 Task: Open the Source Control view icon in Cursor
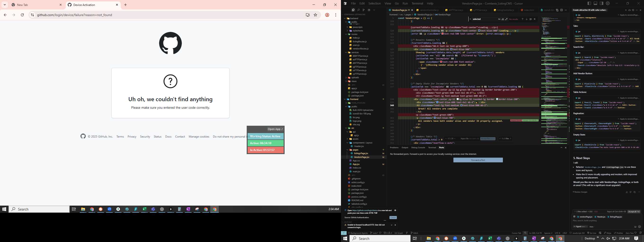pos(363,10)
